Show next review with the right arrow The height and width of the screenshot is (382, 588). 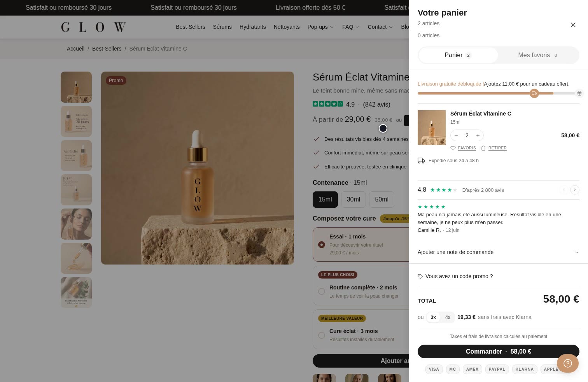(574, 190)
